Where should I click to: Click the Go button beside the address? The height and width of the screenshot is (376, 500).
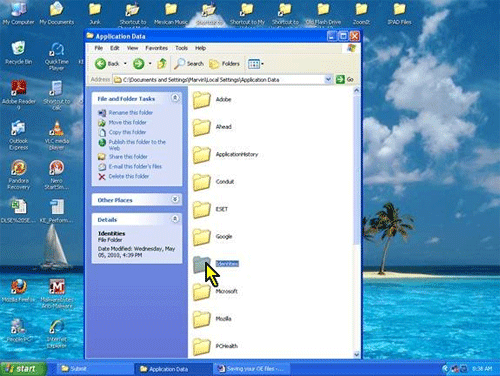pos(345,79)
